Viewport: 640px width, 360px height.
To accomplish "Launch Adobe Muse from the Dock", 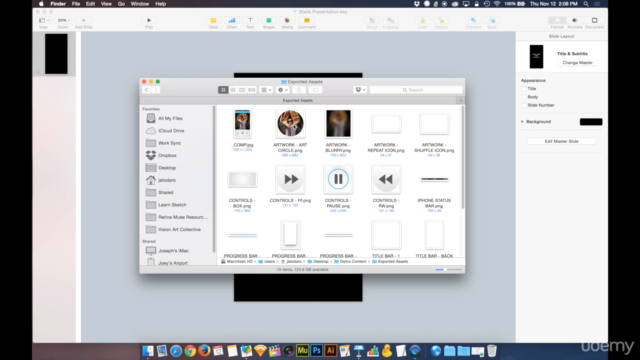I will (x=302, y=351).
